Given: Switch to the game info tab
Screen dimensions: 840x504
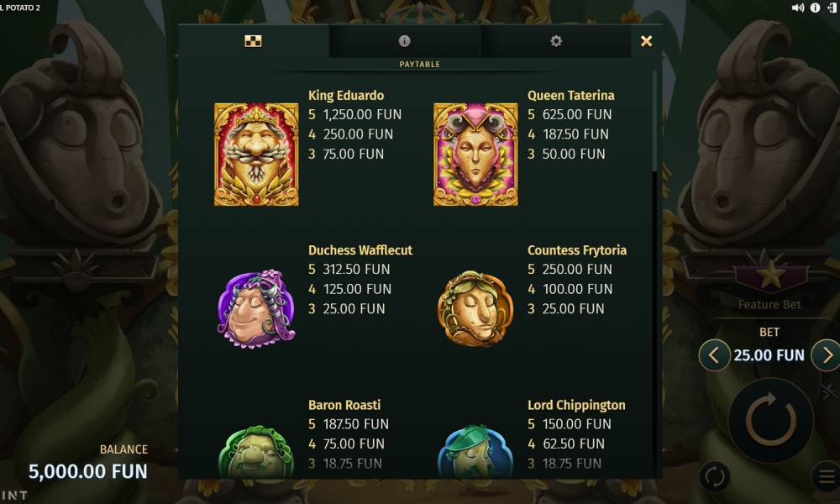Looking at the screenshot, I should coord(405,41).
